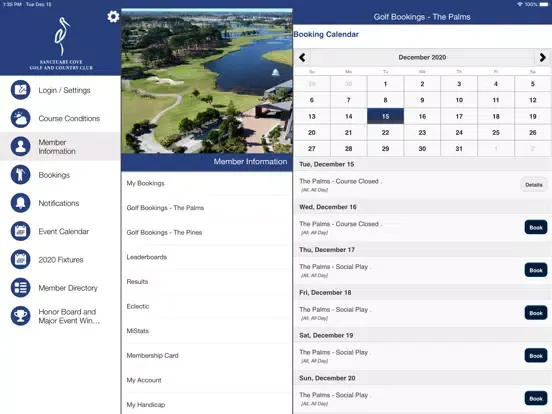Click the Bookings golfer icon
Image resolution: width=552 pixels, height=414 pixels.
click(x=20, y=175)
